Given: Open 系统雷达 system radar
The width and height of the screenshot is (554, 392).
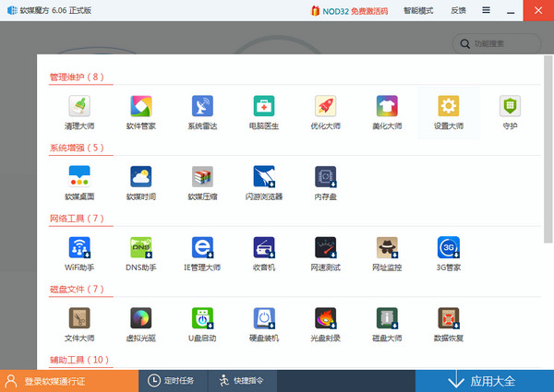Looking at the screenshot, I should coord(202,113).
